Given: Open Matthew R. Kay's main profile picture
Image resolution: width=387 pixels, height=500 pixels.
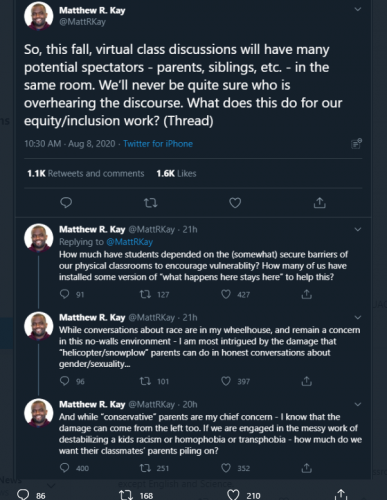Looking at the screenshot, I should 39,16.
